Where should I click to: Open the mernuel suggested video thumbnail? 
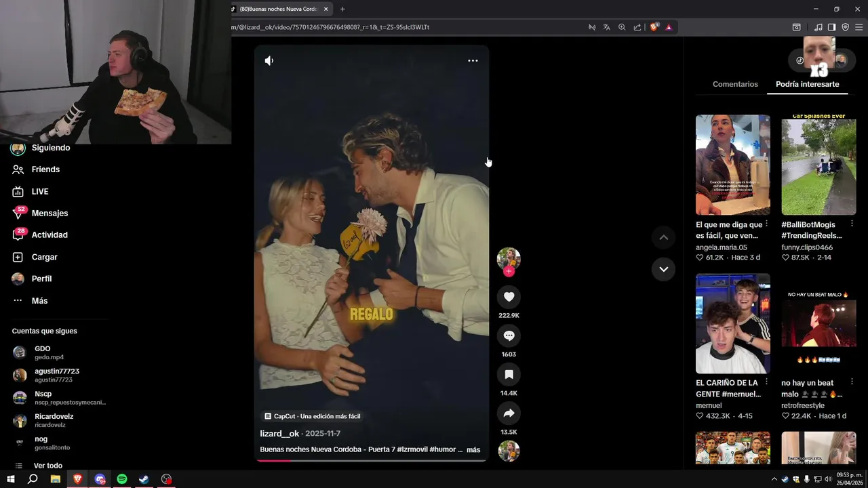pos(732,323)
